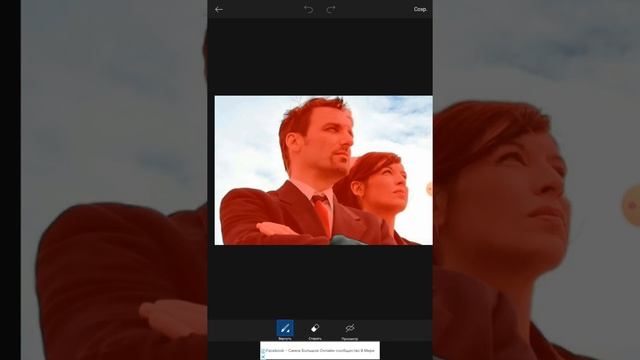Go back using the arrow icon

pyautogui.click(x=219, y=9)
